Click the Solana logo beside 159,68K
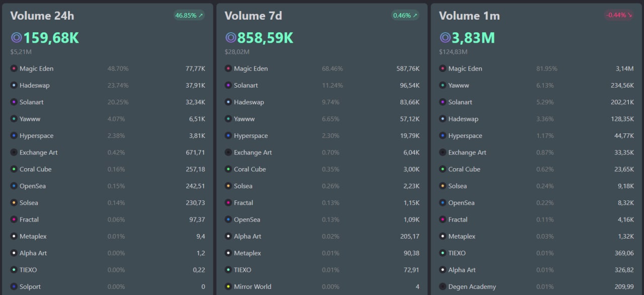The width and height of the screenshot is (644, 295). [17, 38]
